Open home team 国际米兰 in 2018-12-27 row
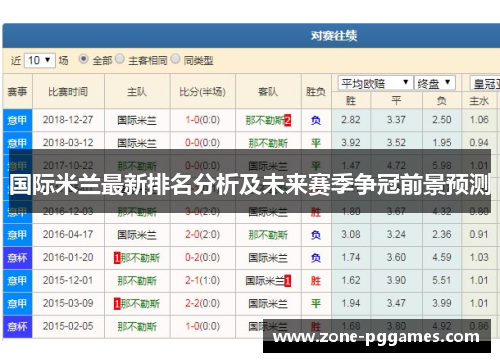Viewport: 500px width, 362px height. coord(137,120)
